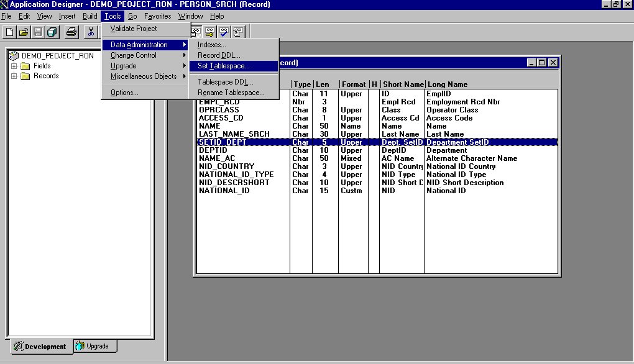The height and width of the screenshot is (364, 634).
Task: Select the NID_DESCRSHORT field row
Action: click(377, 183)
